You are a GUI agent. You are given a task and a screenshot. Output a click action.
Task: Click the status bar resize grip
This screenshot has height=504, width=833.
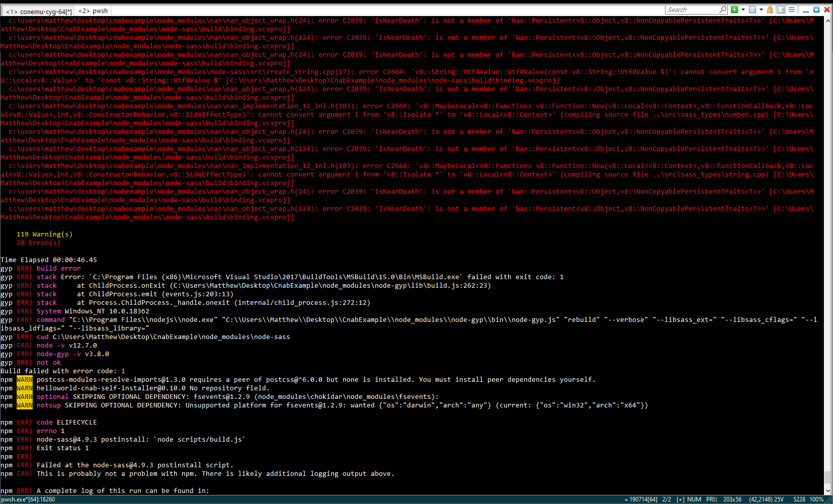click(x=829, y=500)
